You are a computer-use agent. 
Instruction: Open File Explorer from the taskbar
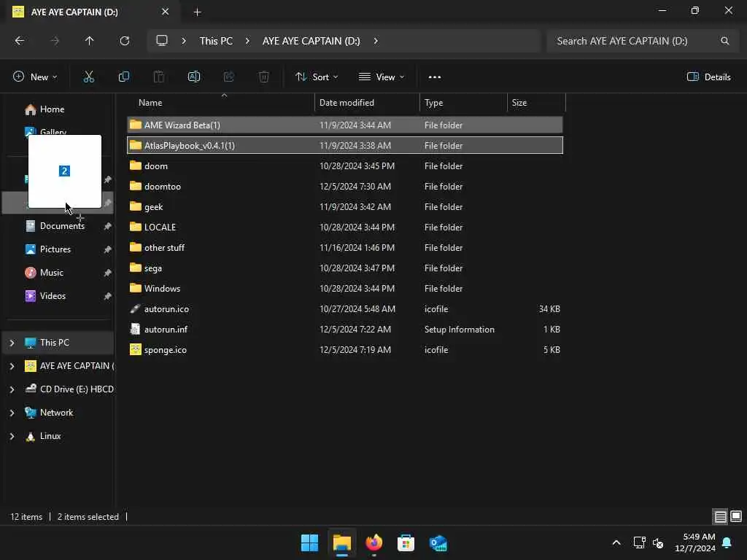pos(341,542)
